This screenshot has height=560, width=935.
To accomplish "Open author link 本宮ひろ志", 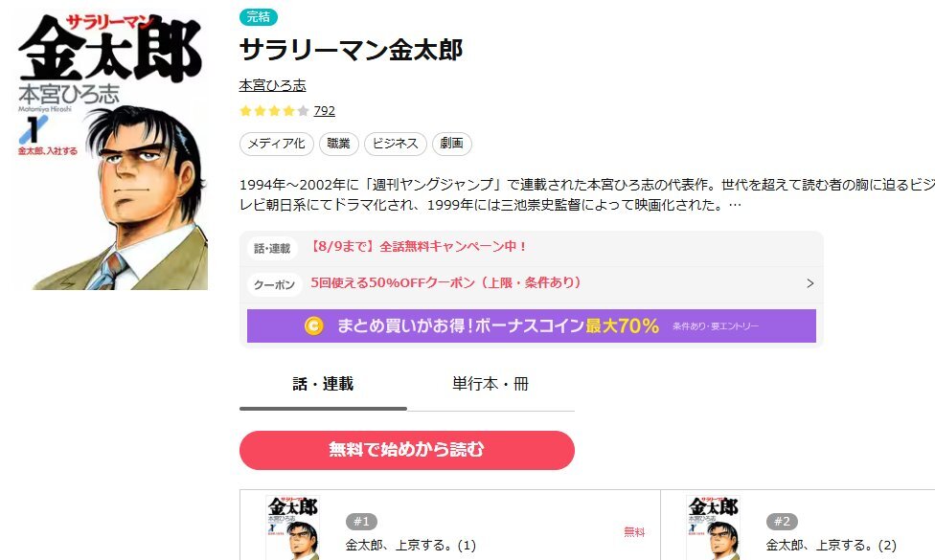I will pyautogui.click(x=272, y=86).
